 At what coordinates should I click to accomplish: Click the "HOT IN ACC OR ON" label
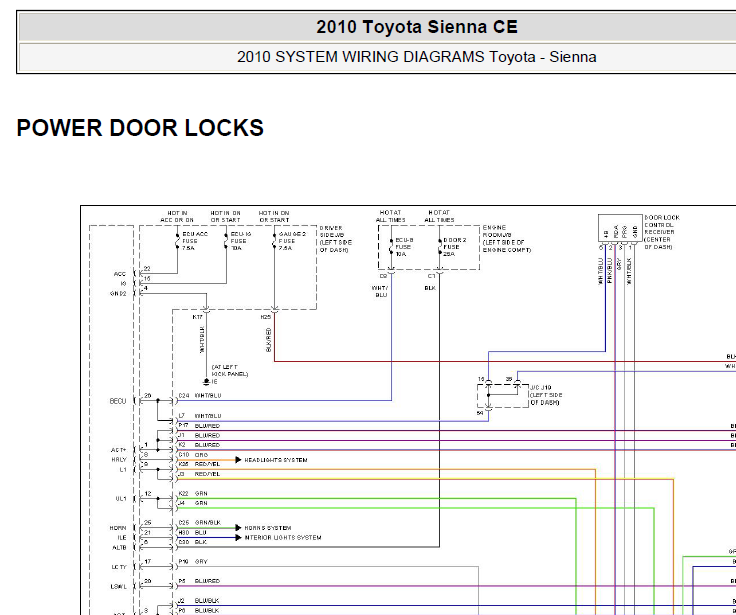click(177, 216)
